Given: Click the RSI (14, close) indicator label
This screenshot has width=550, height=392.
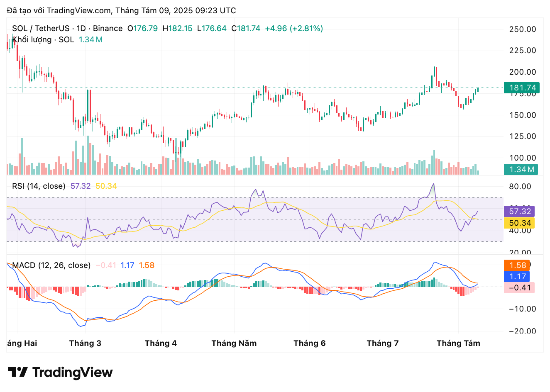Looking at the screenshot, I should tap(39, 186).
